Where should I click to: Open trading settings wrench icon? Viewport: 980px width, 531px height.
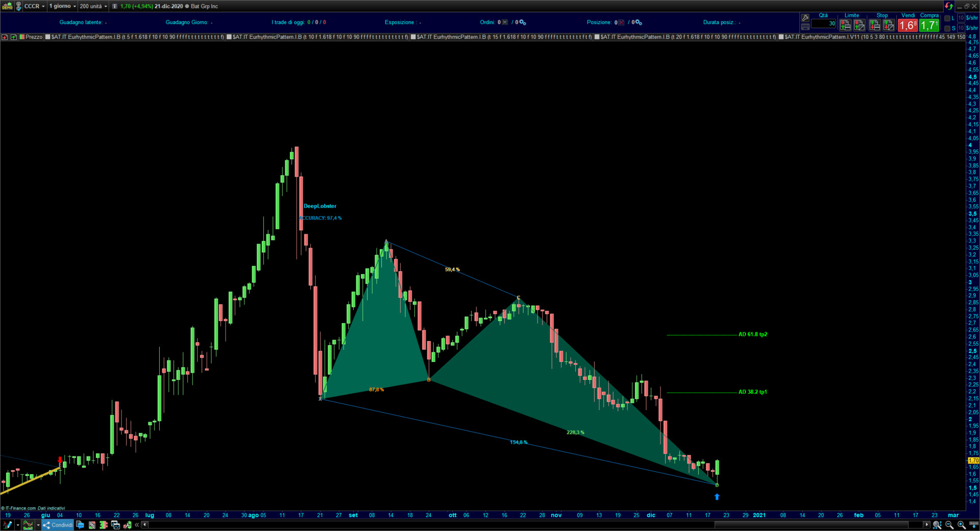pos(805,18)
